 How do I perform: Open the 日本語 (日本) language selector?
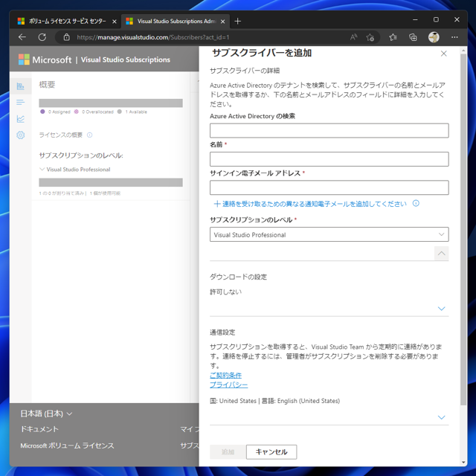(x=46, y=414)
